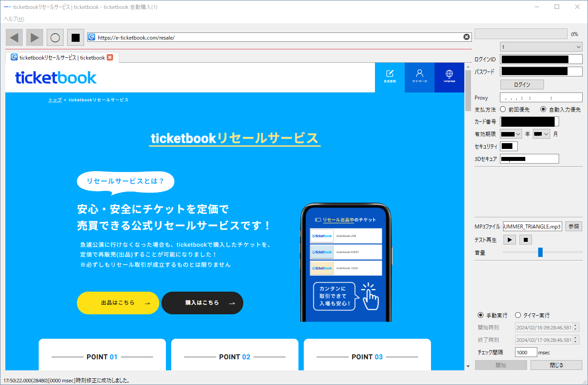
Task: Click page scrollbar up arrow
Action: click(x=468, y=66)
